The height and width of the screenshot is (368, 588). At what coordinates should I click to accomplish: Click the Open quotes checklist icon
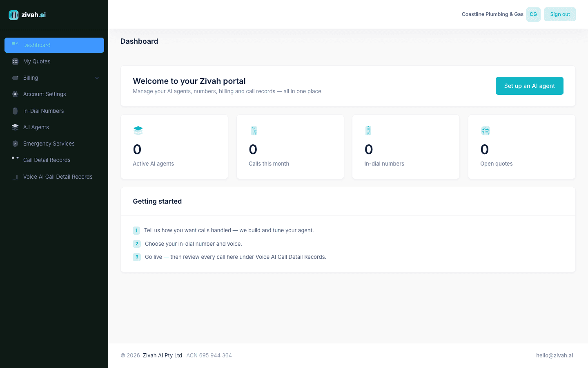485,130
